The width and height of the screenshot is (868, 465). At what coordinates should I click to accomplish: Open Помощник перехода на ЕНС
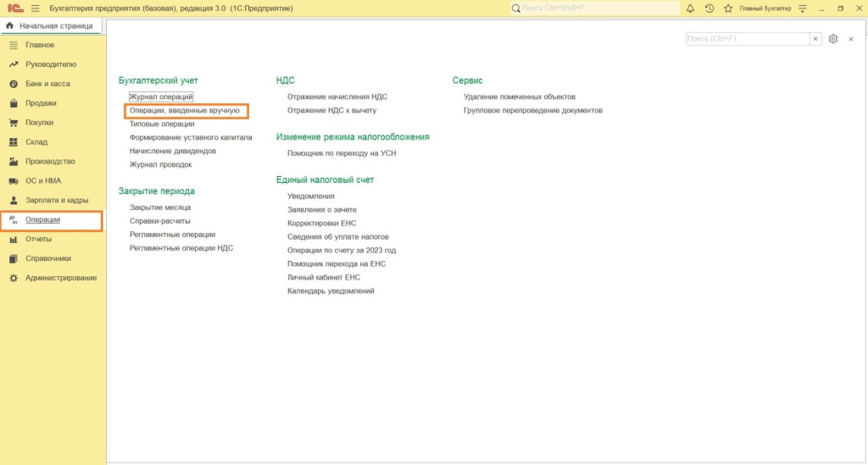point(336,263)
